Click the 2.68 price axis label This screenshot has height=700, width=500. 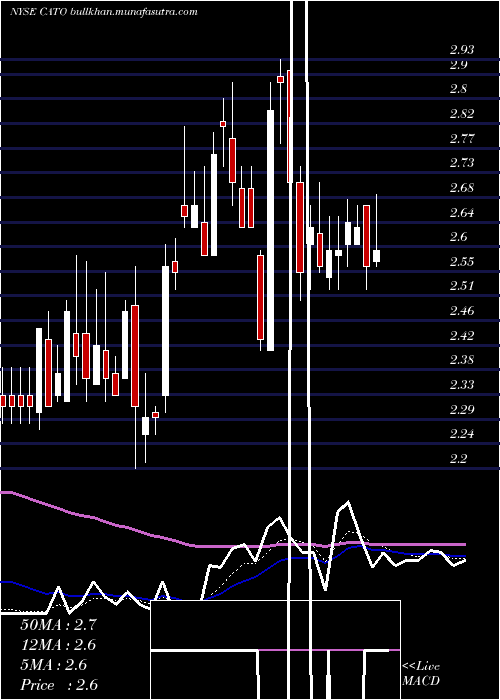[x=462, y=188]
